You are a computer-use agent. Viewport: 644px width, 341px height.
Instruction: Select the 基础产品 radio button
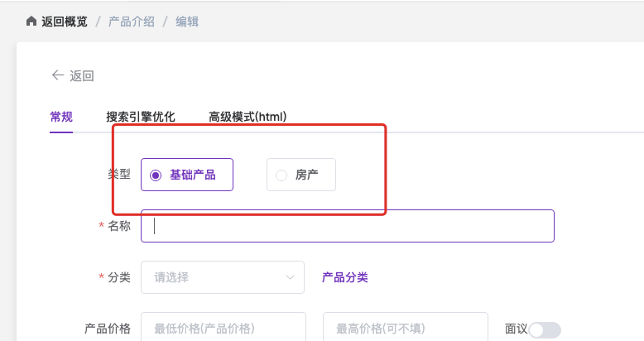tap(156, 175)
